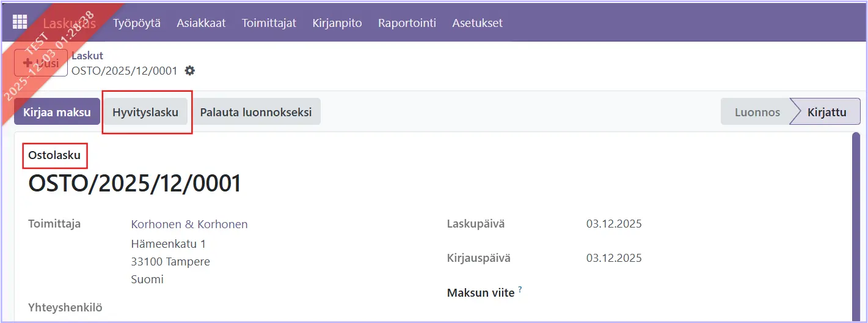Viewport: 868px width, 323px height.
Task: Open the Työpöytä menu
Action: (137, 23)
